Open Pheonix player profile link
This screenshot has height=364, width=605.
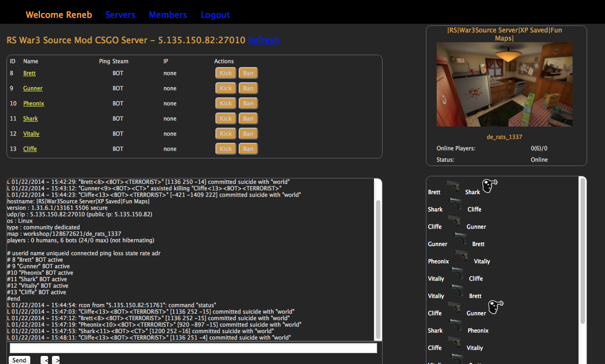tap(34, 103)
